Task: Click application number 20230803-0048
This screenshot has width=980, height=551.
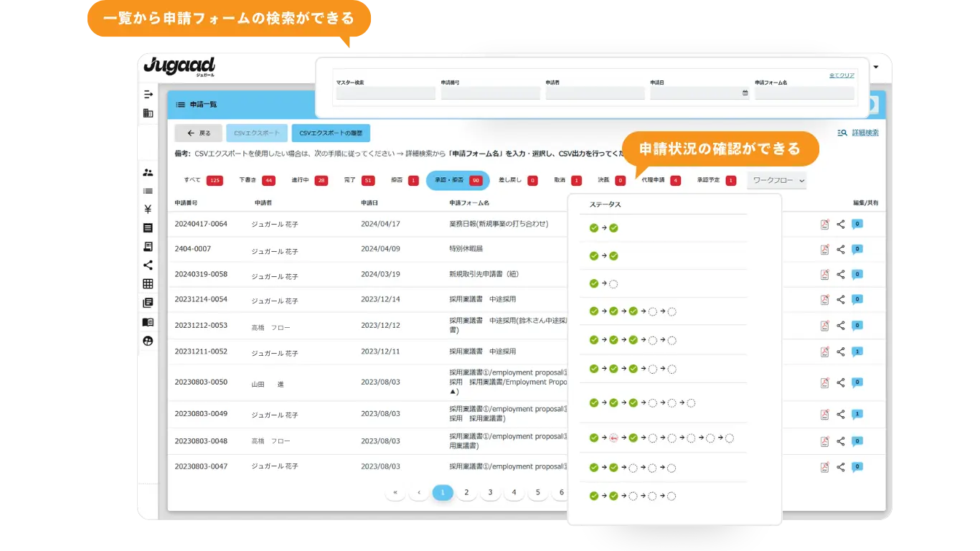Action: (x=201, y=441)
